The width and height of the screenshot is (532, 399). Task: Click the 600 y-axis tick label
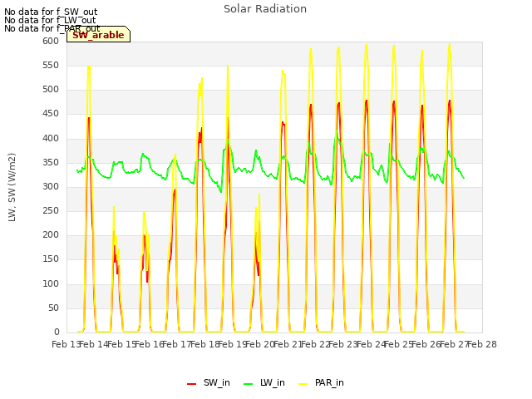51,41
